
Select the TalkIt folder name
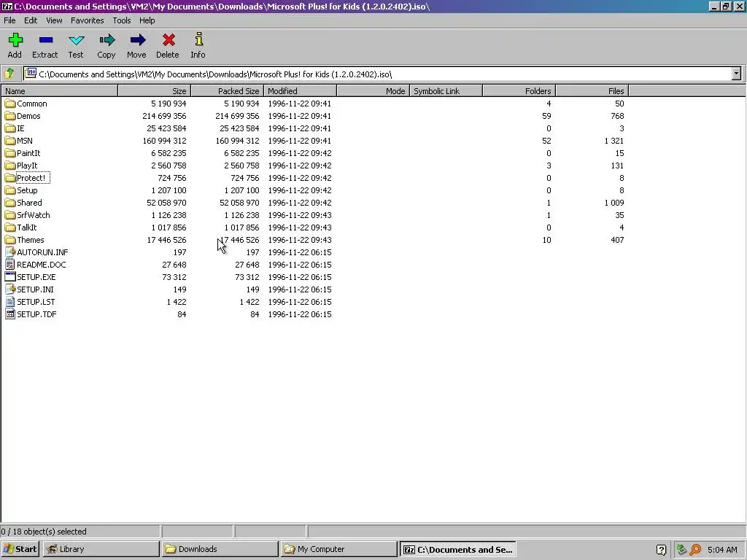[x=27, y=227]
